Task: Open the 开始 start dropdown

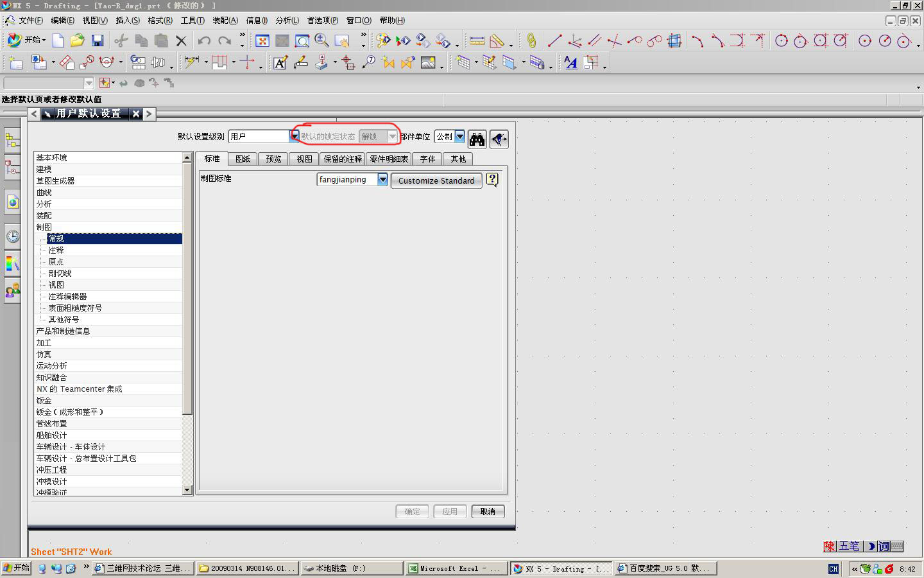Action: click(x=26, y=40)
